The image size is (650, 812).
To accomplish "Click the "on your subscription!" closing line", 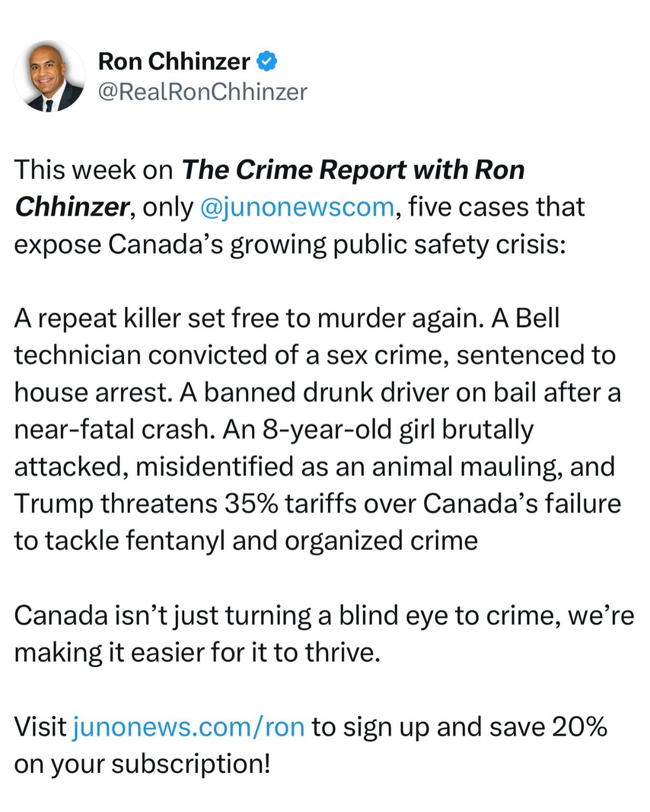I will coord(142,764).
